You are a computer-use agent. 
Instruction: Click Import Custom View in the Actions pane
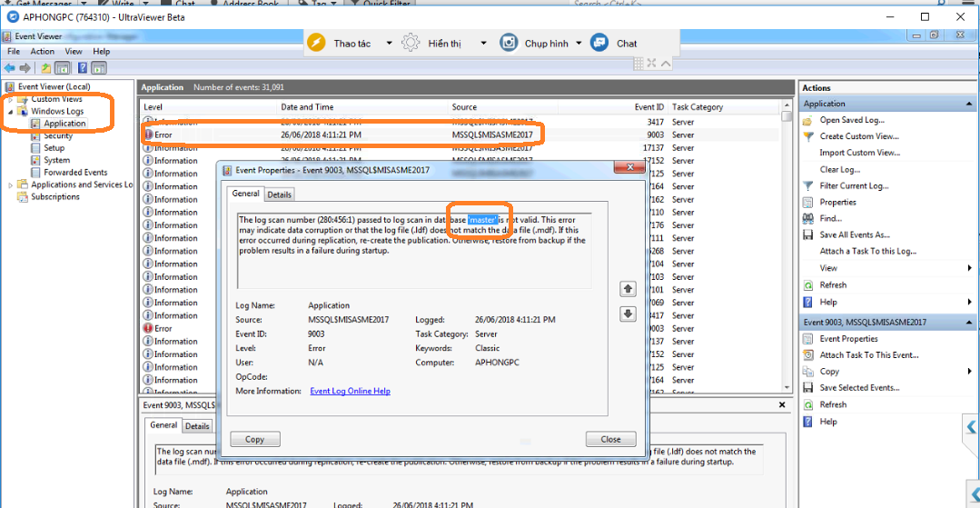tap(860, 153)
